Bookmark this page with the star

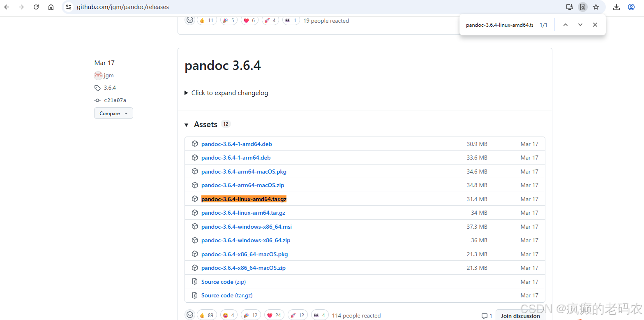pyautogui.click(x=596, y=7)
